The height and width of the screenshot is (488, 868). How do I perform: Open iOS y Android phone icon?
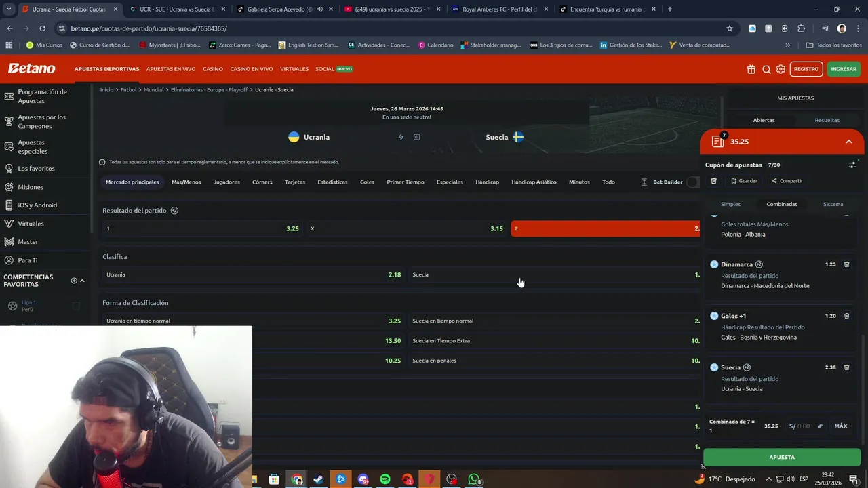(9, 205)
